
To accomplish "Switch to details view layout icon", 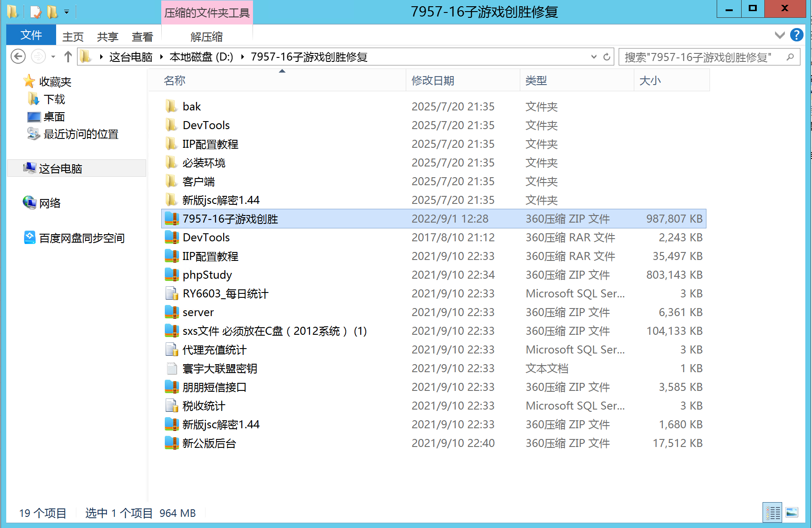I will click(x=773, y=513).
